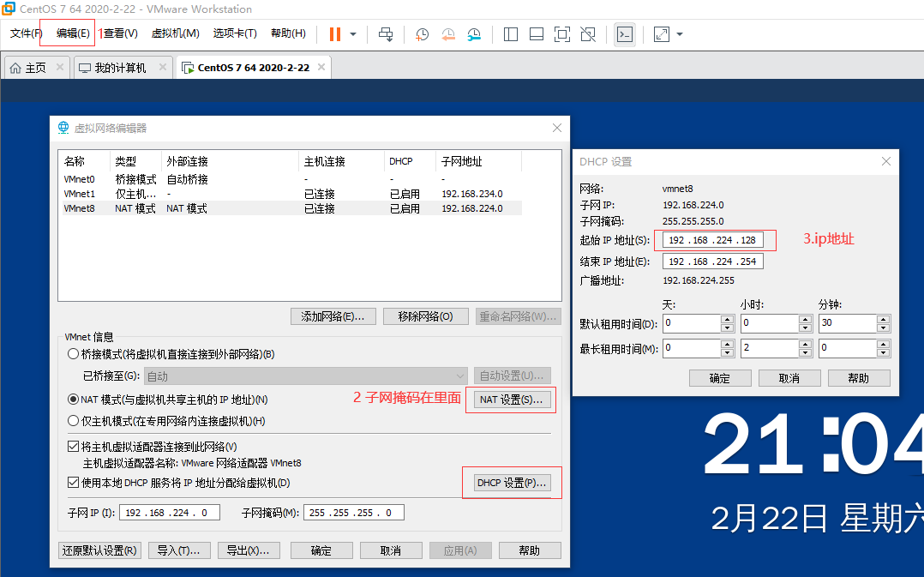Viewport: 924px width, 577px height.
Task: Click the 还原默认设置 button
Action: 99,550
